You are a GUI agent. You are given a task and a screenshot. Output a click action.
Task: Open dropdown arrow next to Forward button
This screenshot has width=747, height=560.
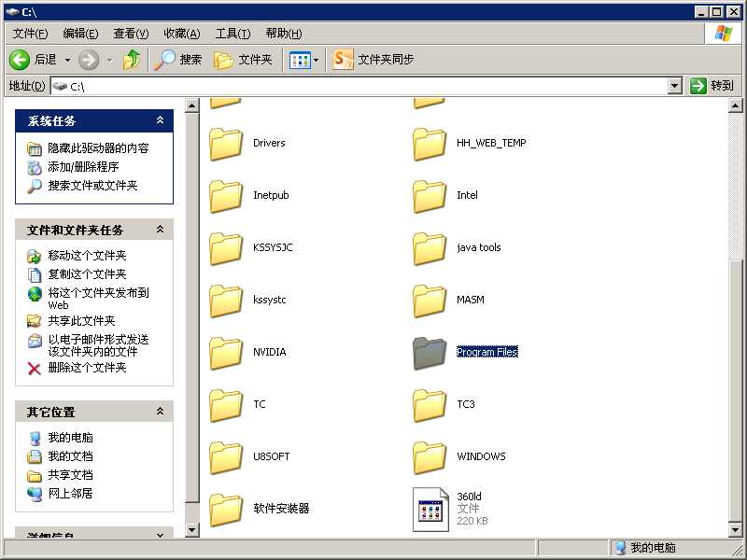(109, 60)
